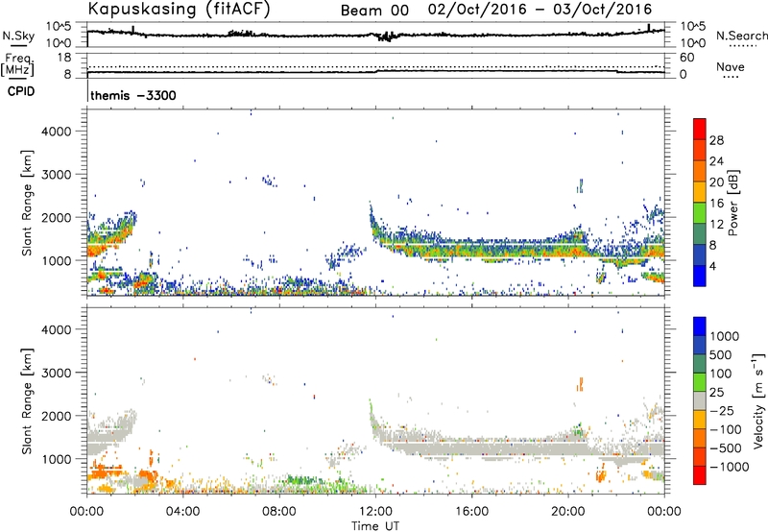The image size is (768, 532).
Task: Click the '28' tick on power scale
Action: pos(716,140)
